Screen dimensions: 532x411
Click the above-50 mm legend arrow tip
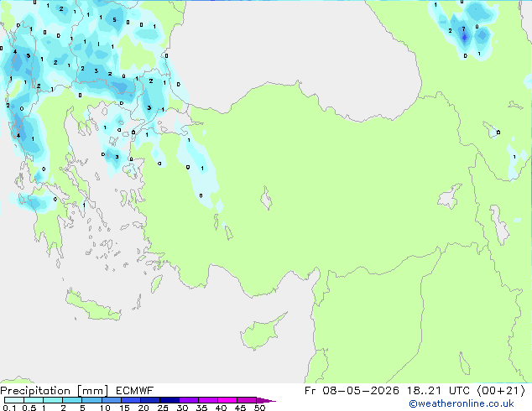tap(266, 401)
